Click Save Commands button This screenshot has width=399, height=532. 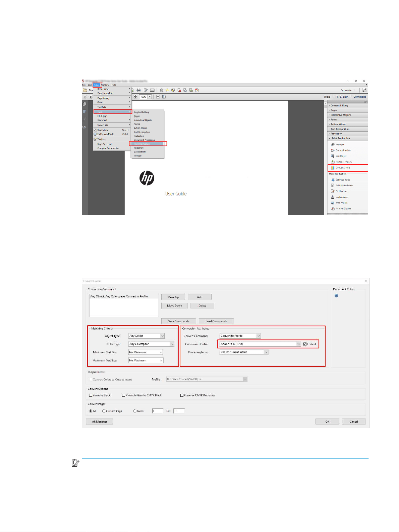[178, 321]
